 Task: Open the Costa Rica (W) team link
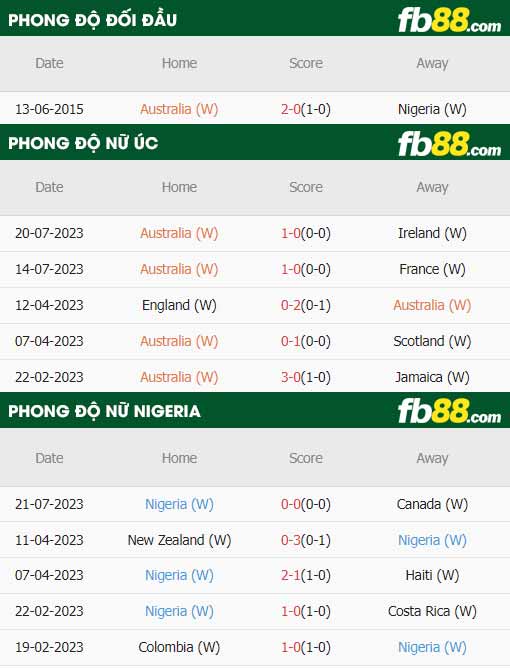(432, 611)
